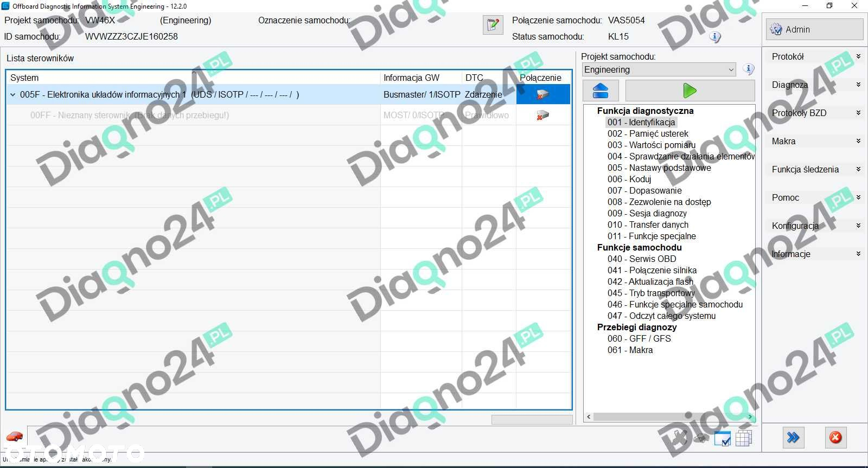Click the info icon next to Status samochodu

(715, 37)
